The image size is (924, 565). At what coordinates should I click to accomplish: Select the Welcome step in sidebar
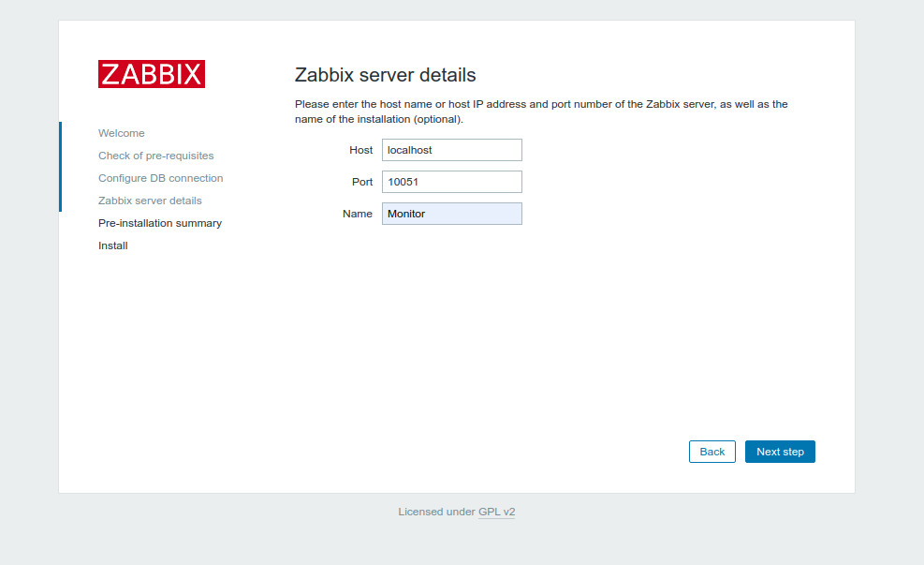122,133
